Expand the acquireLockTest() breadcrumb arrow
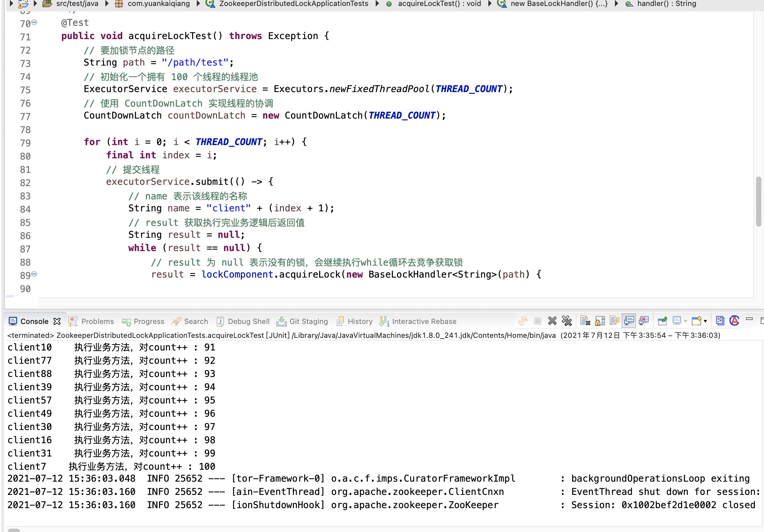This screenshot has width=764, height=532. [x=490, y=4]
